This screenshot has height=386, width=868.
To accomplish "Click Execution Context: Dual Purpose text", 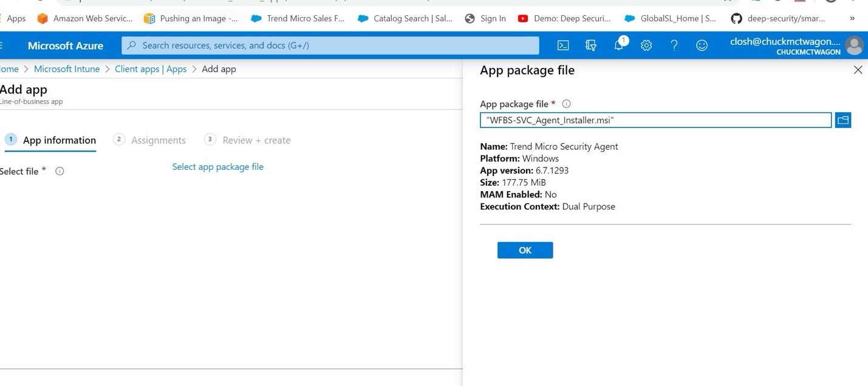I will (x=547, y=207).
